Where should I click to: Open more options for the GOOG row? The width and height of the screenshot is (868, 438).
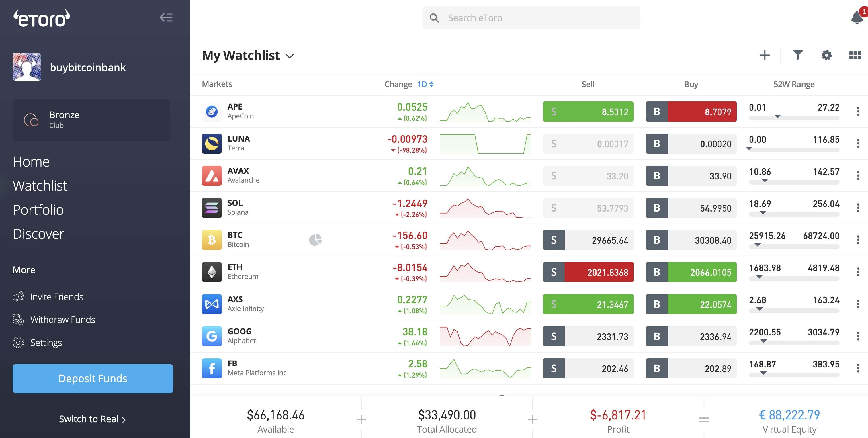pos(858,336)
